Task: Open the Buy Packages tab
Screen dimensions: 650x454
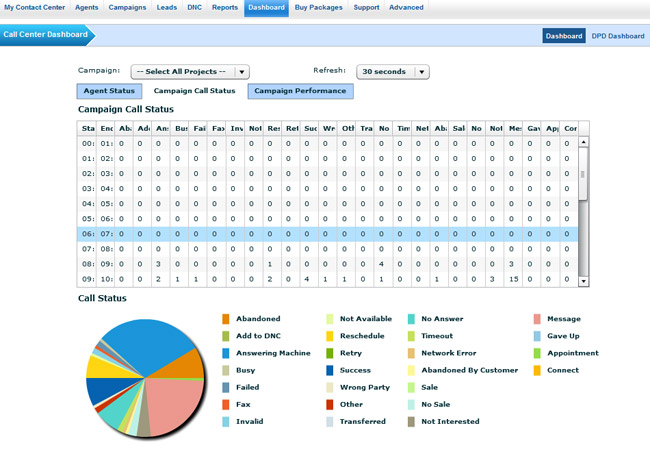Action: coord(318,7)
